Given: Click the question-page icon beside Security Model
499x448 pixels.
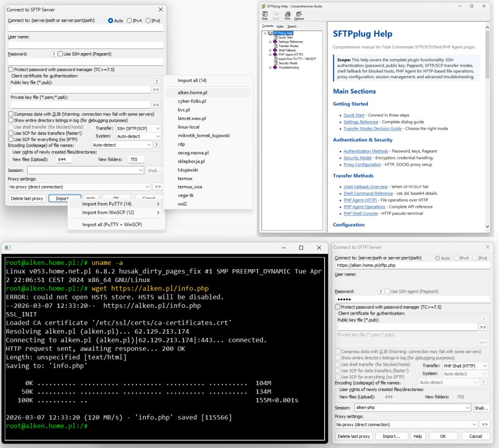Looking at the screenshot, I should 276,63.
